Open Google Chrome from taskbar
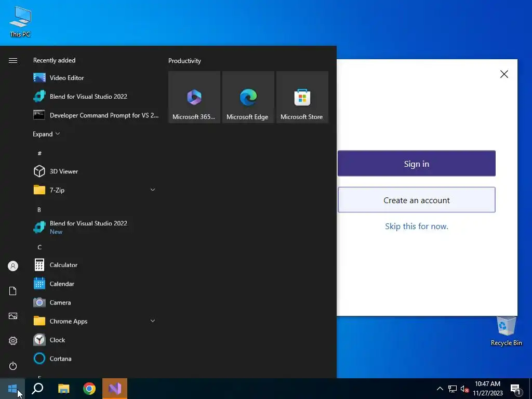 coord(89,389)
